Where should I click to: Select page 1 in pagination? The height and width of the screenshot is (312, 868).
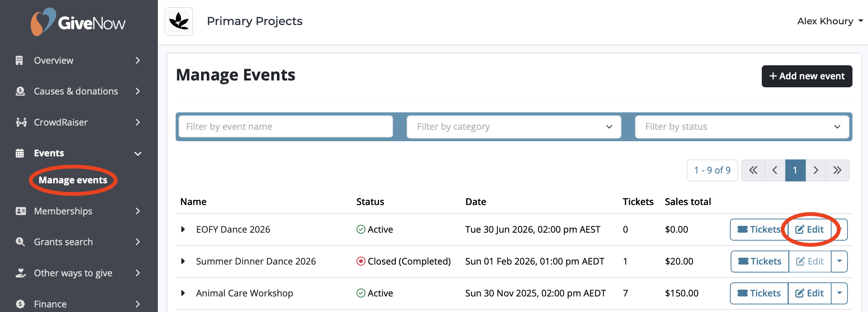tap(795, 170)
